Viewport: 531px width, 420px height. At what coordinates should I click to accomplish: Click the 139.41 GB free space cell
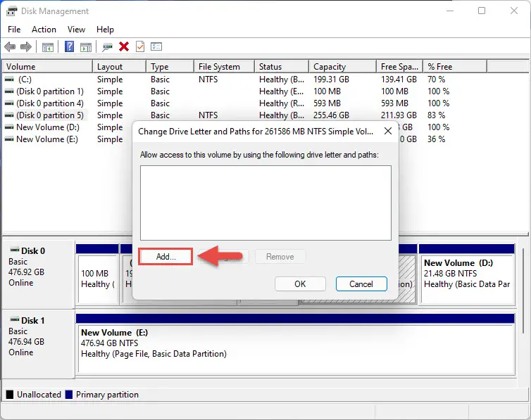click(399, 79)
